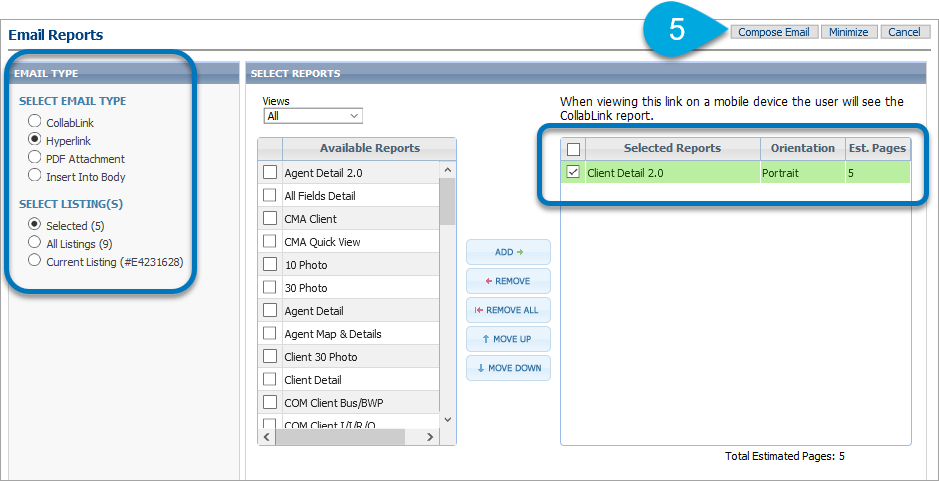Viewport: 939px width, 481px height.
Task: Click the Agent Map & Details report name
Action: [332, 334]
